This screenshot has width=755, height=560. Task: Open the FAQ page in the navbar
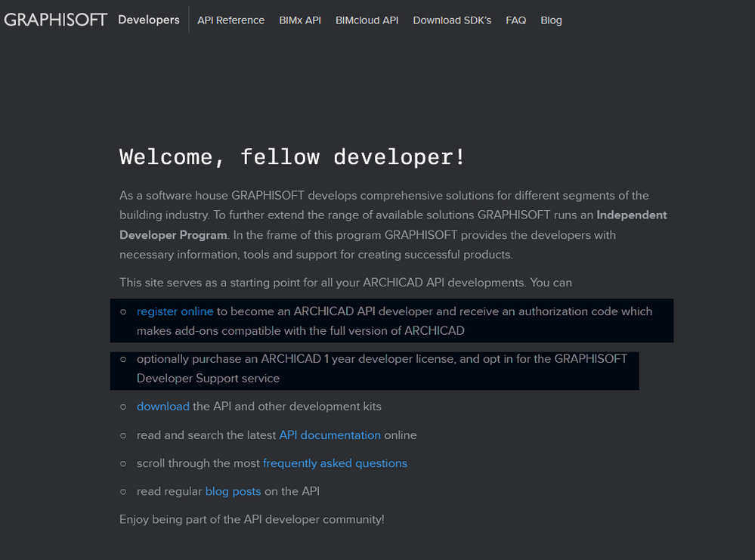point(515,20)
